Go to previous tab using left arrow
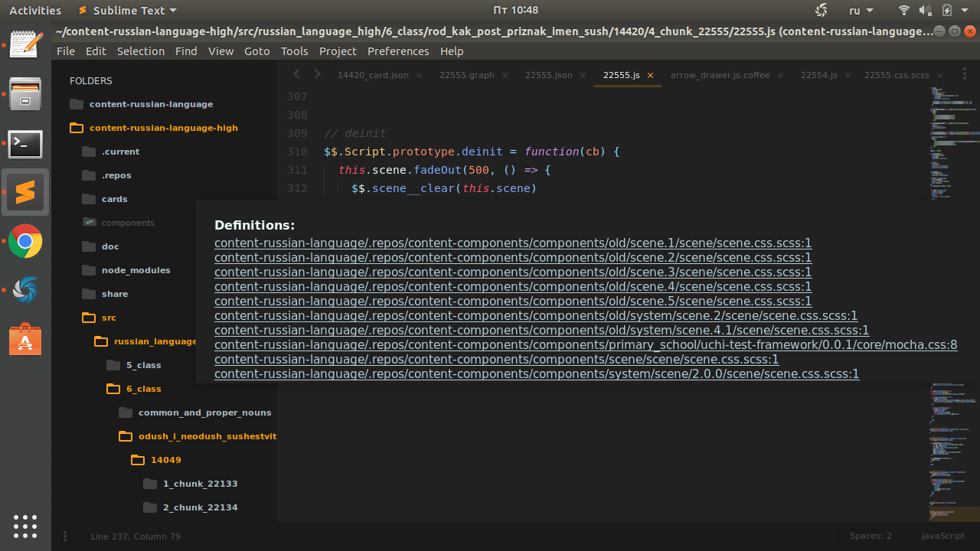 pyautogui.click(x=297, y=74)
